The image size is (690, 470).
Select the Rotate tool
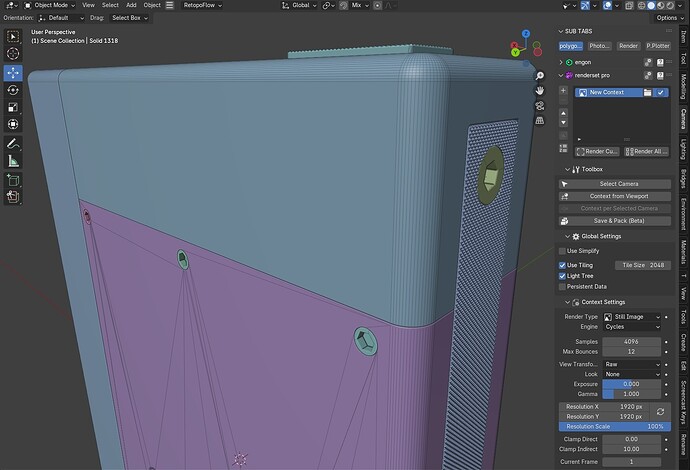pyautogui.click(x=13, y=90)
